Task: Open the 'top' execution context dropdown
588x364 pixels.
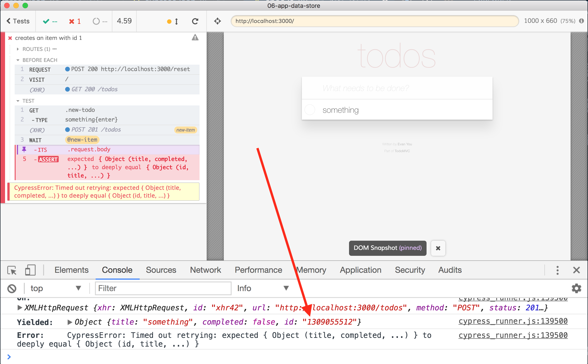Action: click(56, 288)
